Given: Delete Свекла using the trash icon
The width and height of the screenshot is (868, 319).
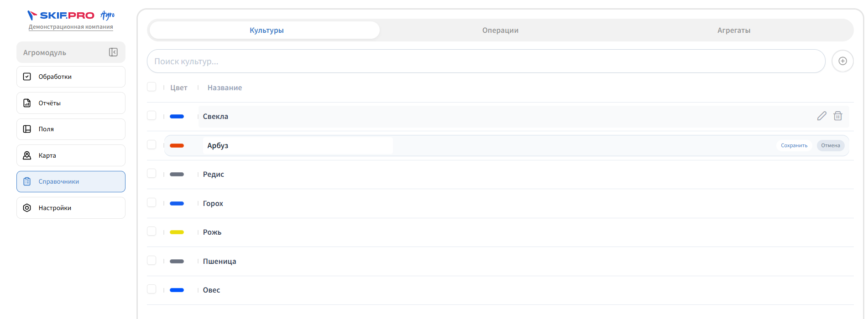Looking at the screenshot, I should (838, 116).
